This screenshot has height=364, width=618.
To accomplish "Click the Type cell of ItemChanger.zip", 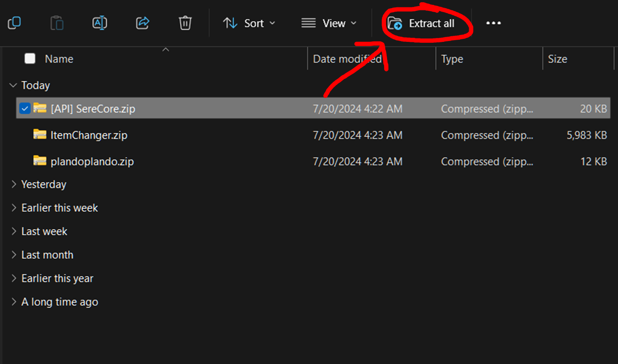I will [487, 135].
